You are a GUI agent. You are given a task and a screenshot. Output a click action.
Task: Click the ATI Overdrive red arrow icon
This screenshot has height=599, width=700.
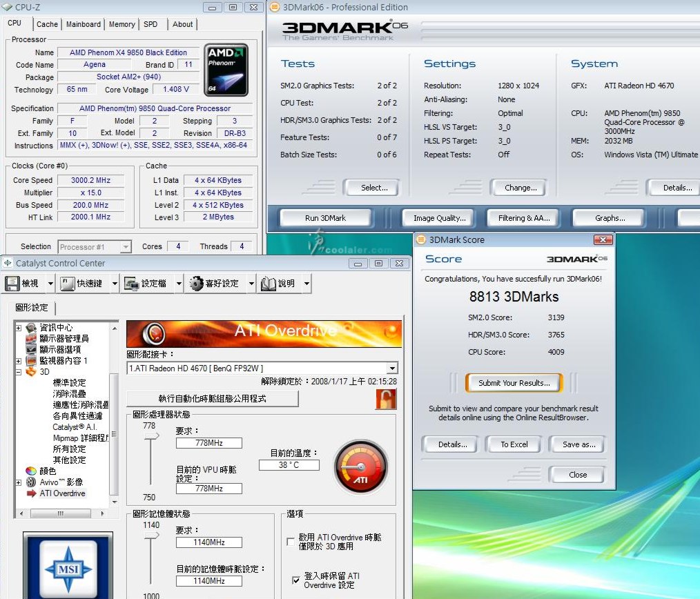pyautogui.click(x=31, y=493)
